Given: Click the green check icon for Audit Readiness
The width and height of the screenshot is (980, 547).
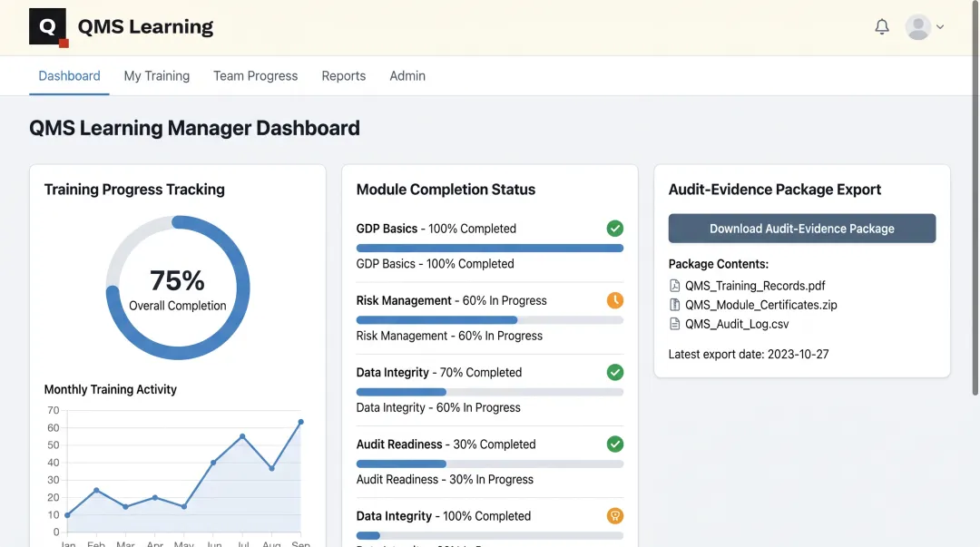Looking at the screenshot, I should click(x=615, y=444).
